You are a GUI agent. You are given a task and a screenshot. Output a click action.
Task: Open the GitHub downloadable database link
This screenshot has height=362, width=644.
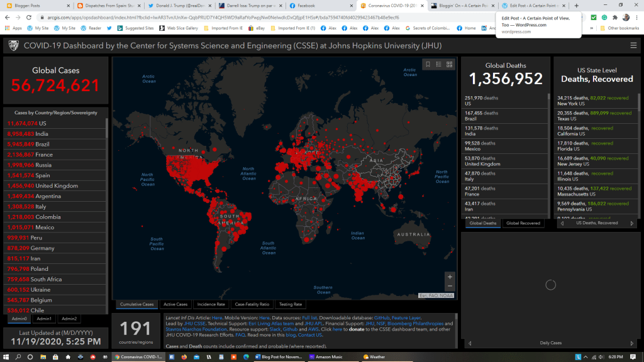[382, 318]
